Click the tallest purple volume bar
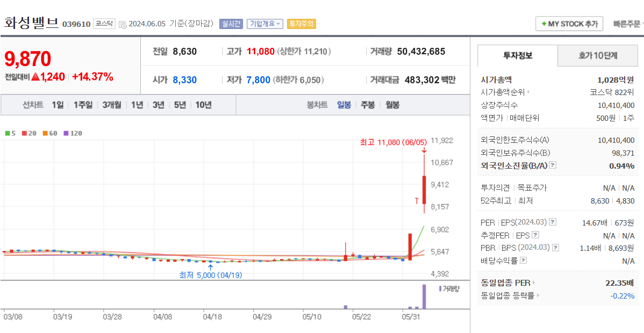Viewport: 644px width, 333px height. (x=424, y=296)
